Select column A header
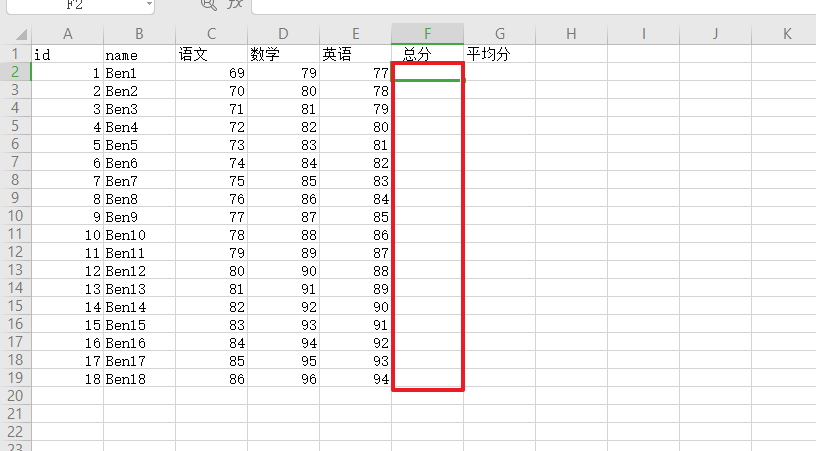 [x=68, y=34]
